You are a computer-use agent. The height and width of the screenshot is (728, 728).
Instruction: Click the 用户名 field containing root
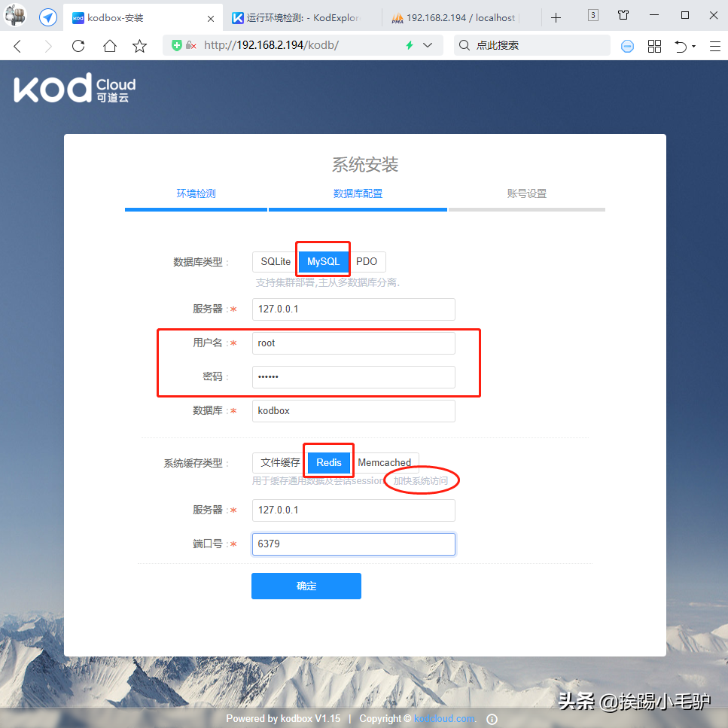(x=353, y=343)
